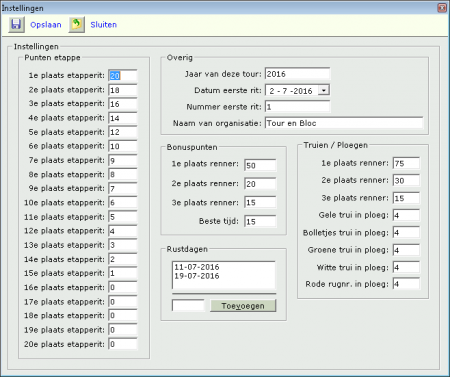Click the Sluiten undo-arrow icon

coord(77,25)
